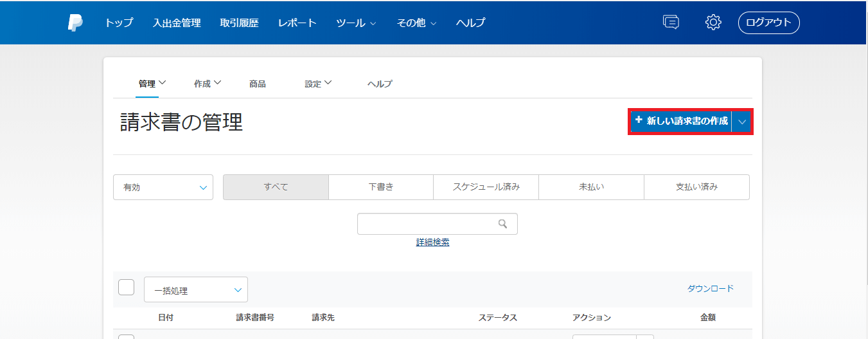Expand the arrow beside 新しい請求書の作成
This screenshot has height=339, width=868.
pyautogui.click(x=742, y=122)
